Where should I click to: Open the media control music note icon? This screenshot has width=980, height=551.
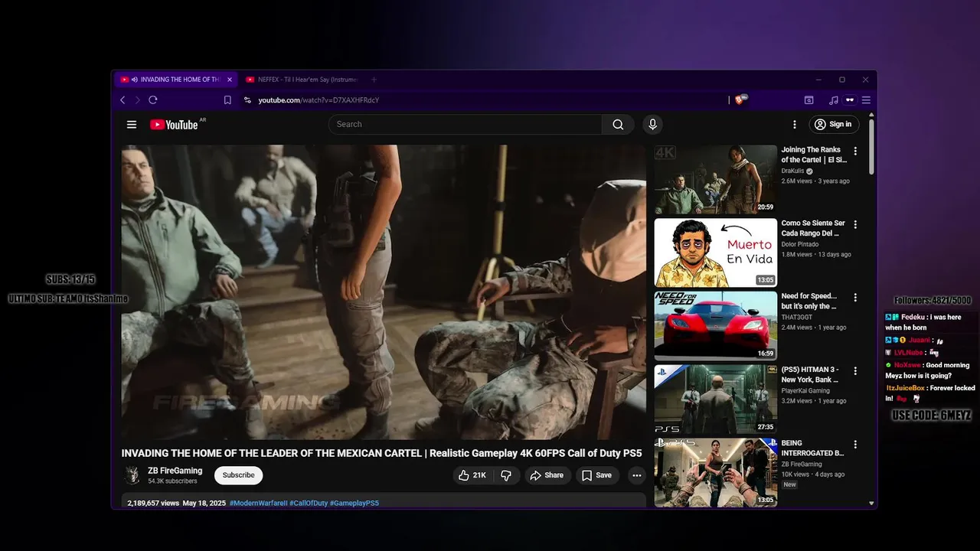point(834,100)
